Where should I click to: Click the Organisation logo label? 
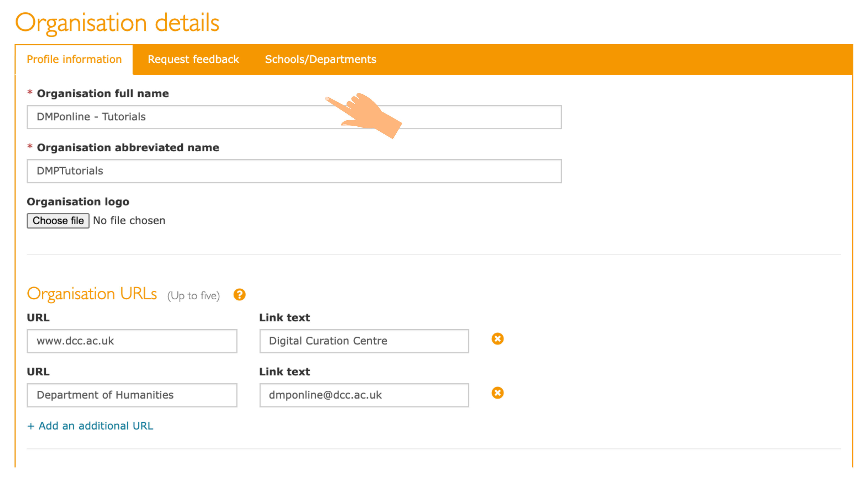pyautogui.click(x=78, y=202)
